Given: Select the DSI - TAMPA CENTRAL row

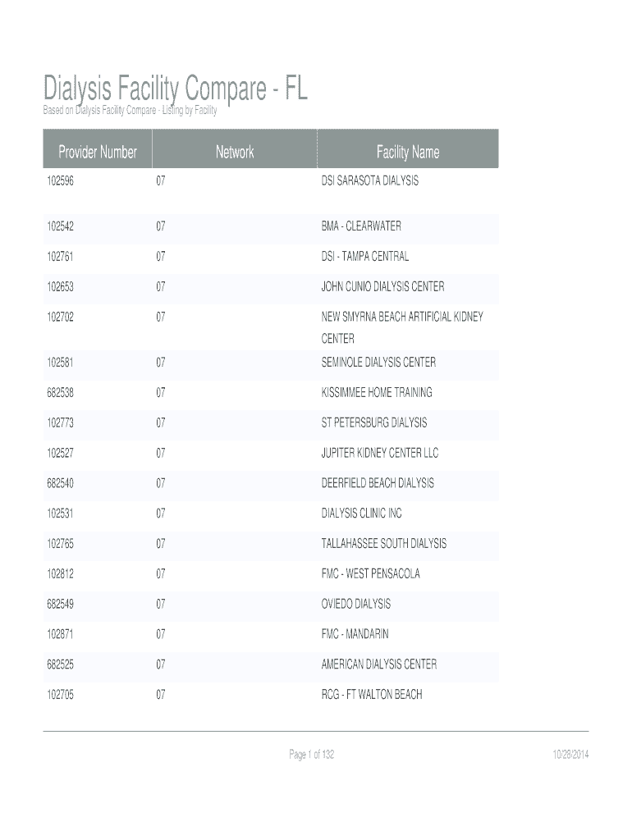Looking at the screenshot, I should point(364,256).
